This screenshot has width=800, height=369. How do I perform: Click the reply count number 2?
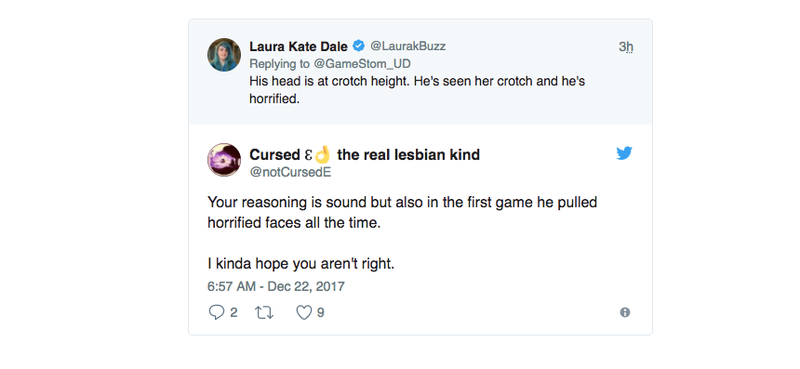click(x=234, y=312)
